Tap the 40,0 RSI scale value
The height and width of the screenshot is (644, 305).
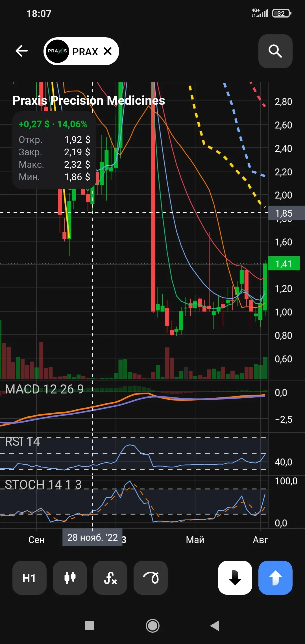[x=284, y=462]
